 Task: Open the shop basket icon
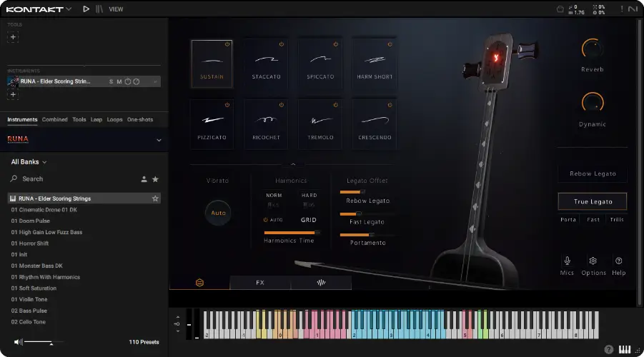click(560, 9)
